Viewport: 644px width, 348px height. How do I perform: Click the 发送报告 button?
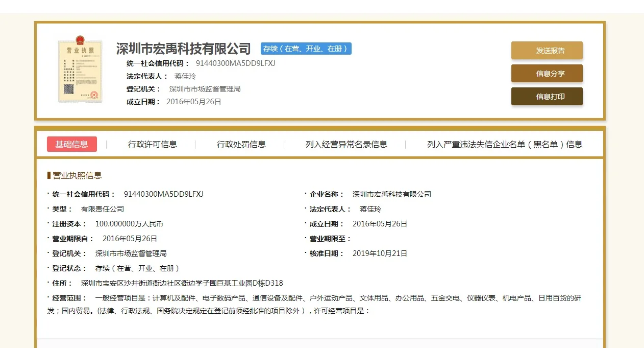pos(547,51)
